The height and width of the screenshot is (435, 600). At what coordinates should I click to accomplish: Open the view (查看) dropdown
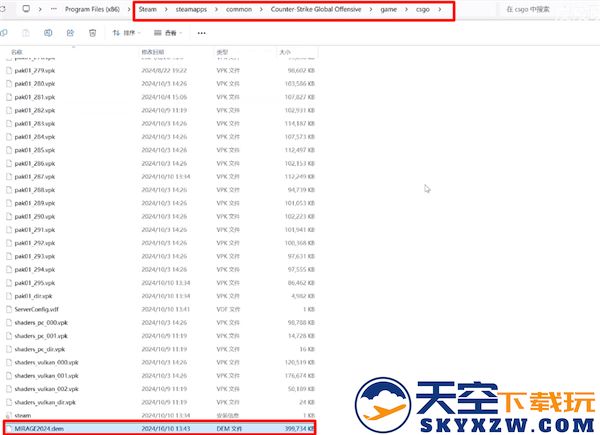click(x=168, y=33)
